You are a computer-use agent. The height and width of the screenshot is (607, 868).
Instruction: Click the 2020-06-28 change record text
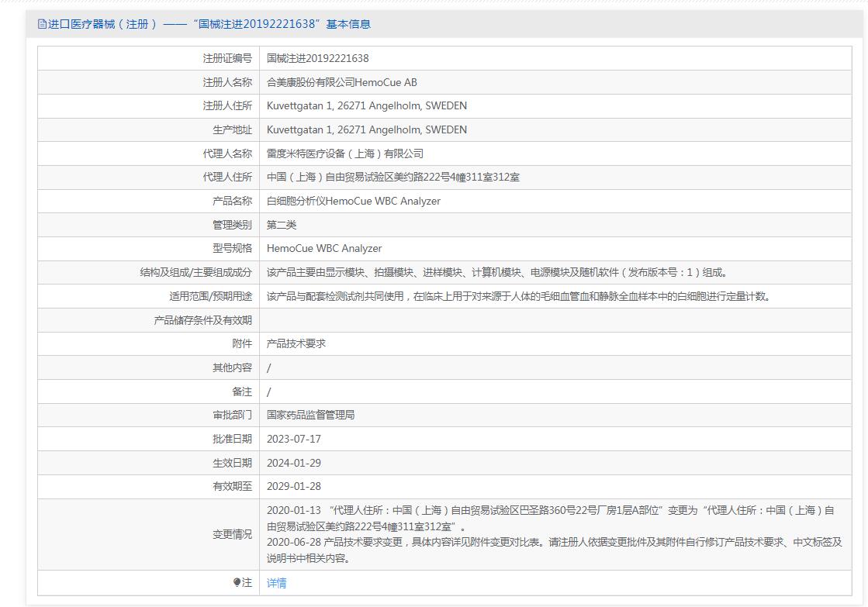(554, 543)
